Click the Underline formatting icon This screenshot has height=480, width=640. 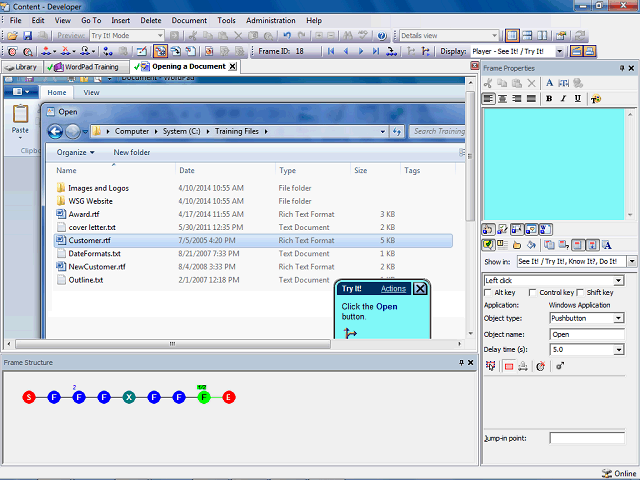click(577, 99)
